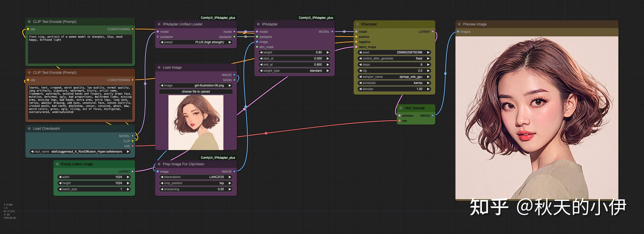Open the ckpt_name checkpoint selector
The height and width of the screenshot is (234, 644).
[x=80, y=152]
